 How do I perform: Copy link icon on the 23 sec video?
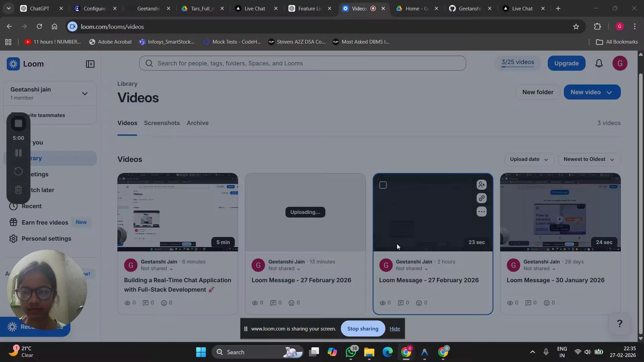click(481, 198)
